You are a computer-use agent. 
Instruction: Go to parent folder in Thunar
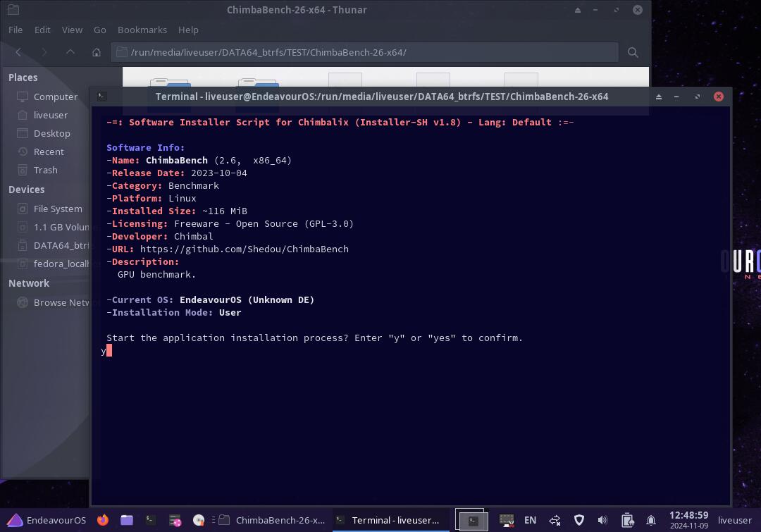pyautogui.click(x=70, y=52)
